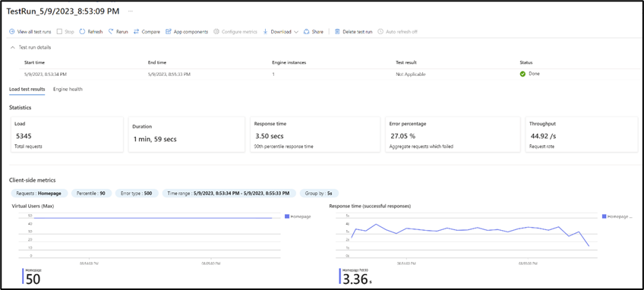Click the Refresh circular arrow icon
Screen dimensions: 644x290
(82, 32)
